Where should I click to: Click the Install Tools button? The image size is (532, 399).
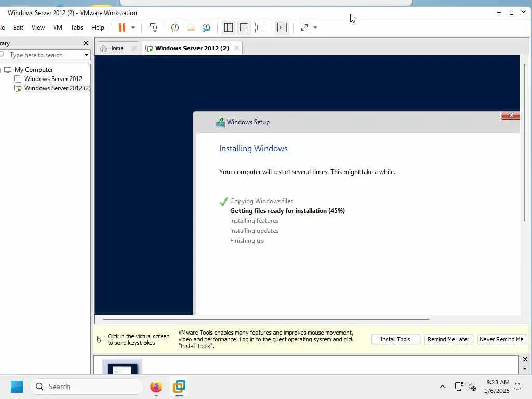pos(395,339)
